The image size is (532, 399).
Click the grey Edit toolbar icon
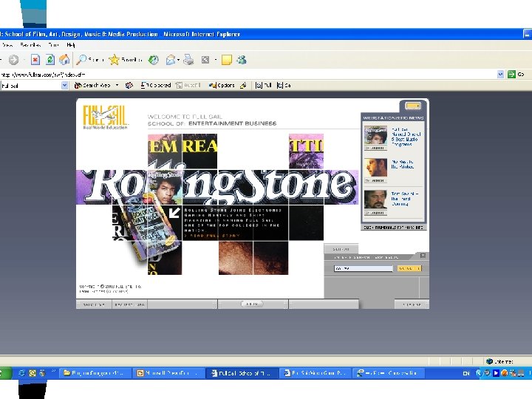coord(205,60)
